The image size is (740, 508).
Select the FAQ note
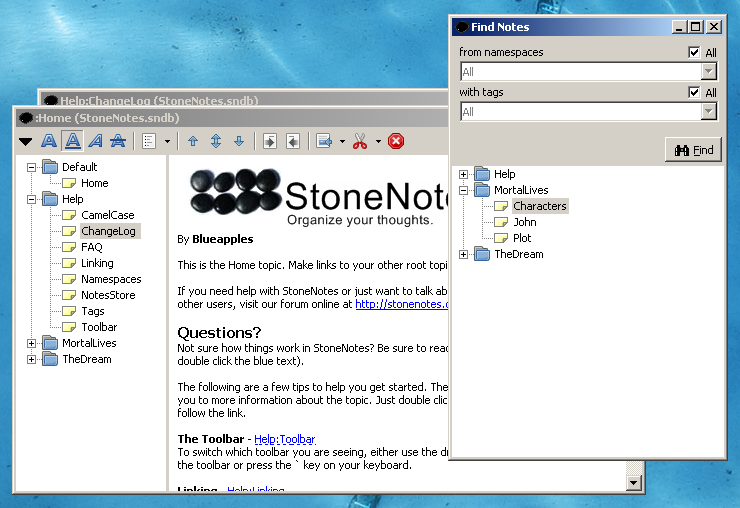tap(92, 247)
